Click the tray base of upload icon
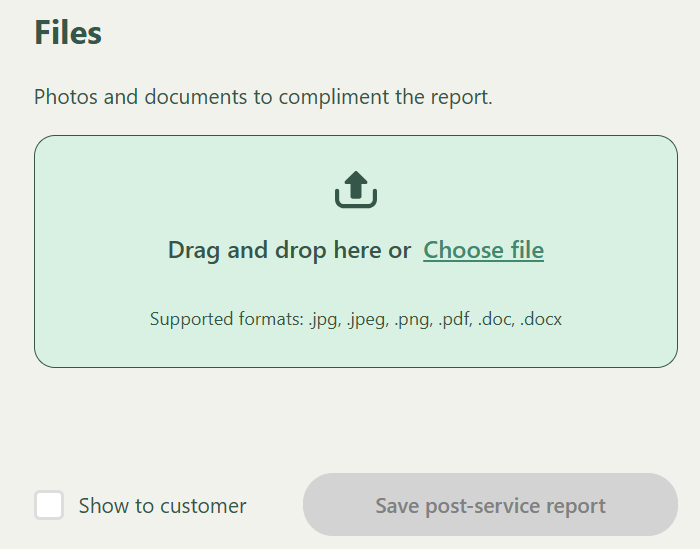The width and height of the screenshot is (700, 549). point(356,202)
